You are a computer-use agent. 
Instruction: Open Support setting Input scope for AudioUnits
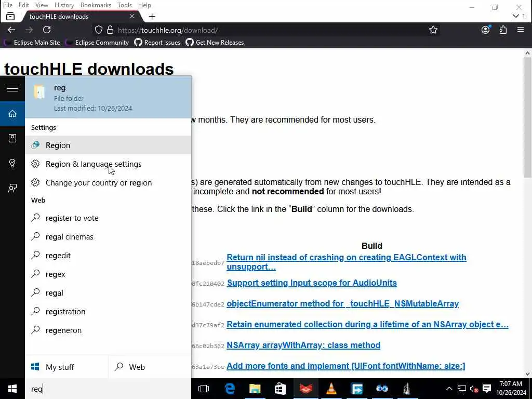(x=312, y=283)
